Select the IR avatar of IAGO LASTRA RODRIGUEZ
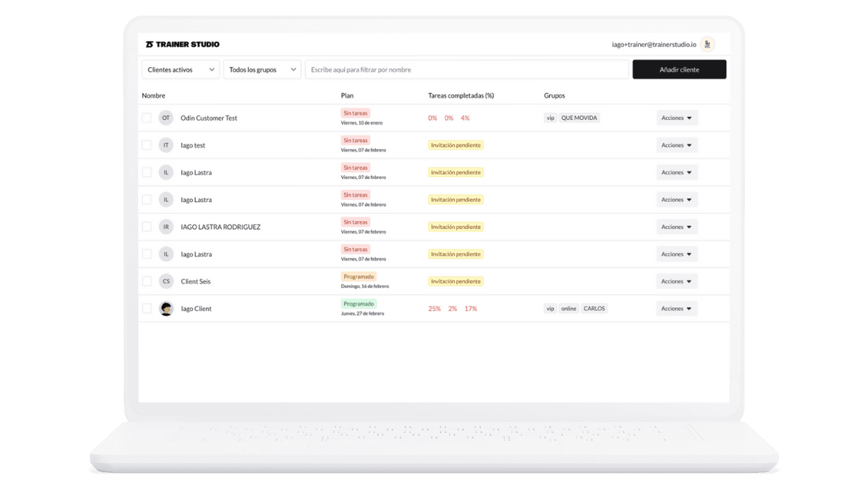The image size is (868, 488). (166, 226)
